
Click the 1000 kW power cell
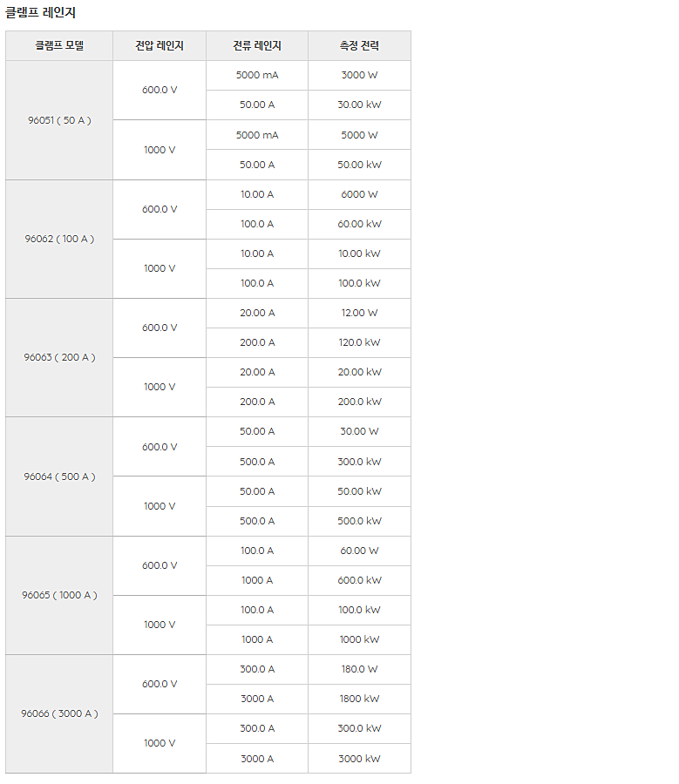tap(359, 639)
